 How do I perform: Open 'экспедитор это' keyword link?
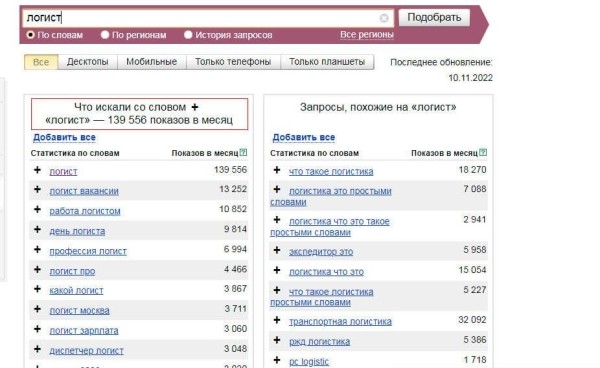click(321, 252)
